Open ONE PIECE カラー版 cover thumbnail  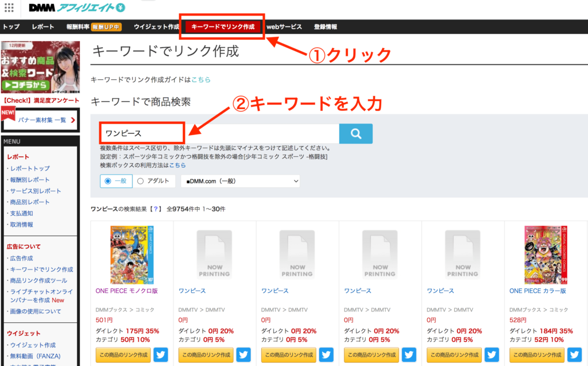[x=546, y=255]
